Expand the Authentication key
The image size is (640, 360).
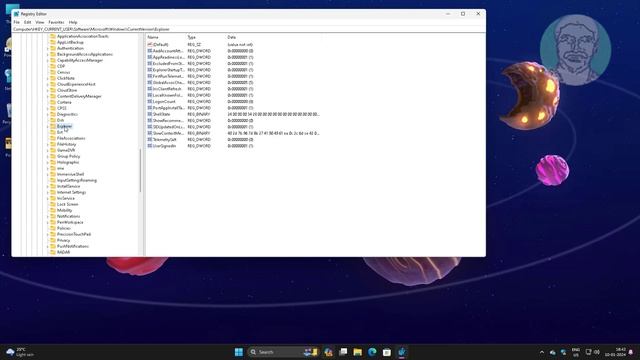click(x=47, y=48)
